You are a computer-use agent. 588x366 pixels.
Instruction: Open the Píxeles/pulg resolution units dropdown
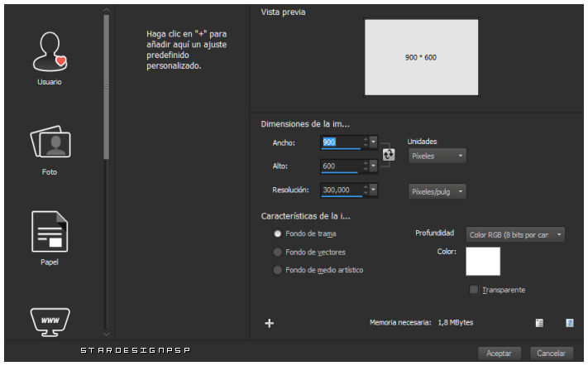click(x=437, y=192)
